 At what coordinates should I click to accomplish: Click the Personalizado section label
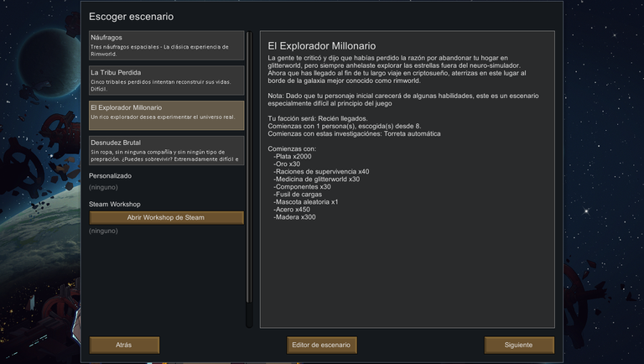click(110, 176)
